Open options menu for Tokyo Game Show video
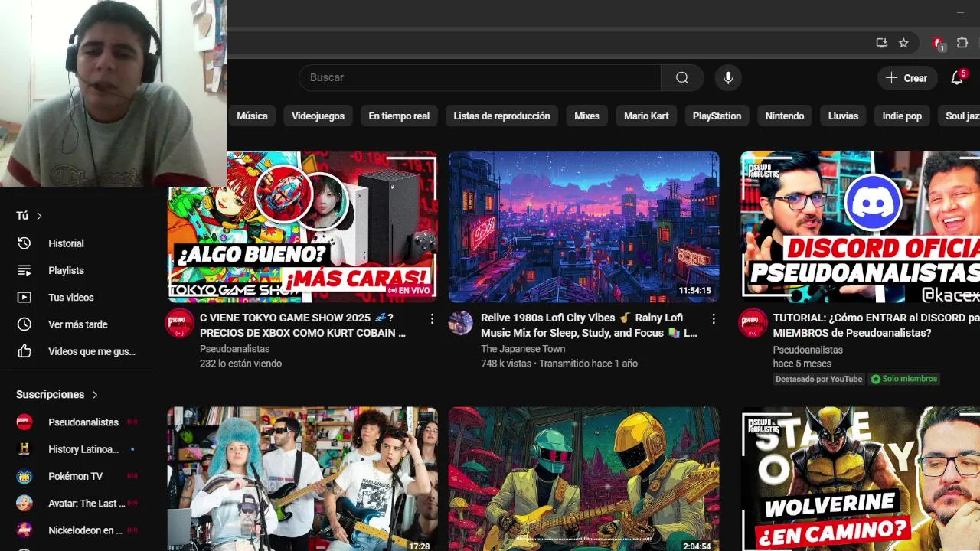 point(432,318)
